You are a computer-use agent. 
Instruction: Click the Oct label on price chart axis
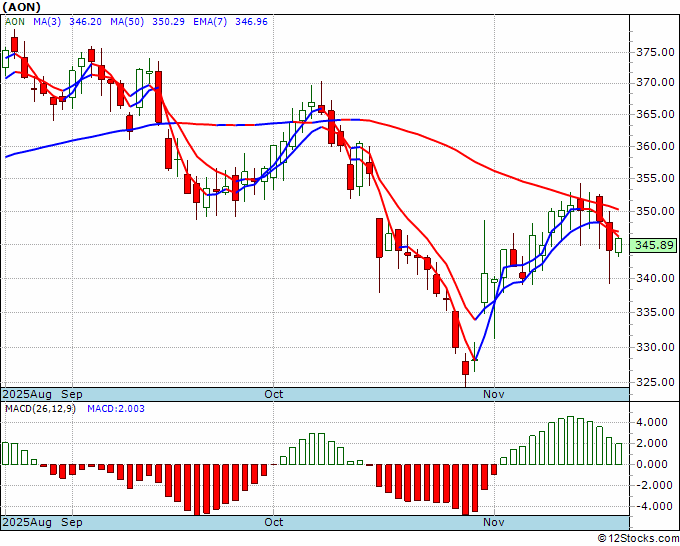[x=274, y=394]
